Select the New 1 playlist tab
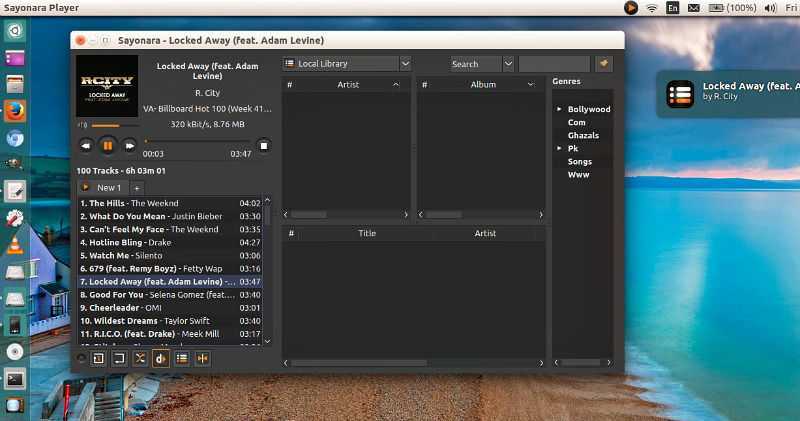Screen dimensions: 800x421 point(104,188)
